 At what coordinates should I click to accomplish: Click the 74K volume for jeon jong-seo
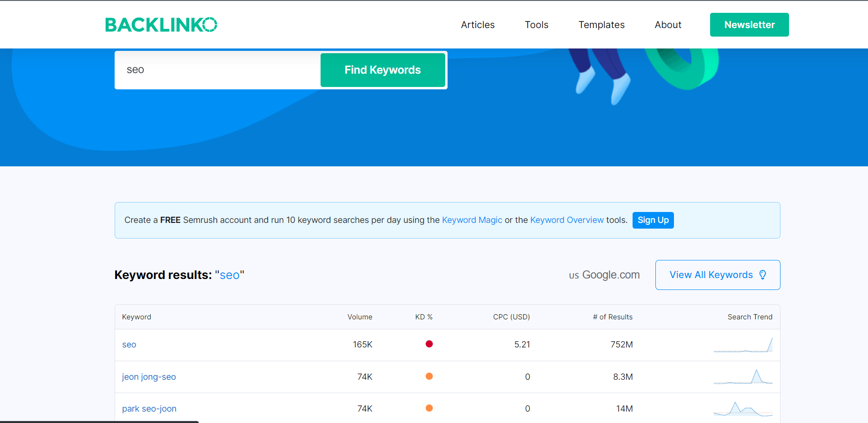[365, 377]
